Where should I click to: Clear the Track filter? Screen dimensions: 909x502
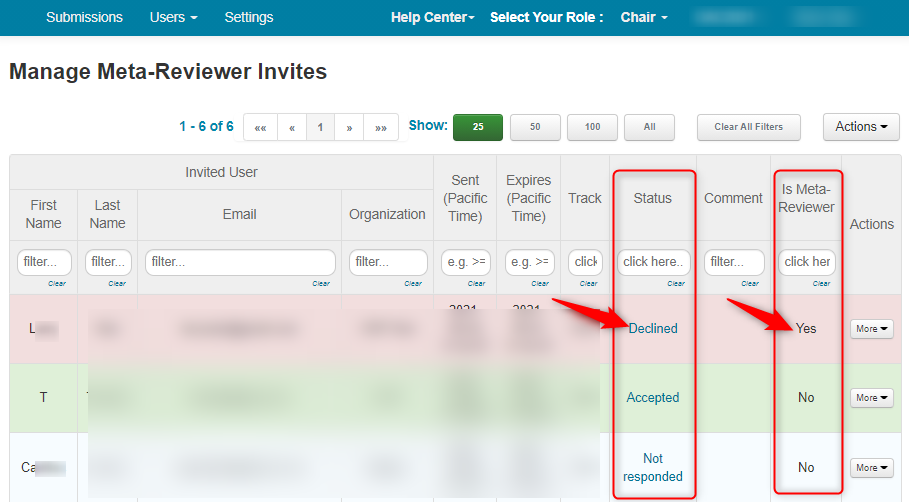click(x=588, y=283)
